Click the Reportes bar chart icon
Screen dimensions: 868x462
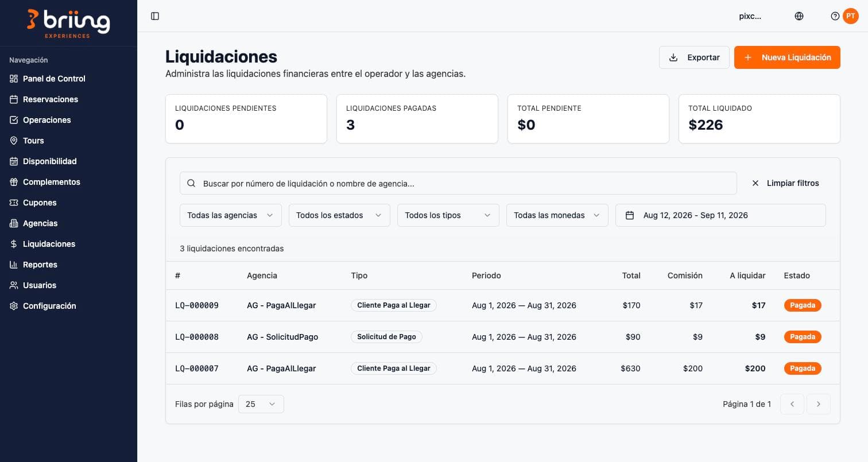click(x=14, y=265)
